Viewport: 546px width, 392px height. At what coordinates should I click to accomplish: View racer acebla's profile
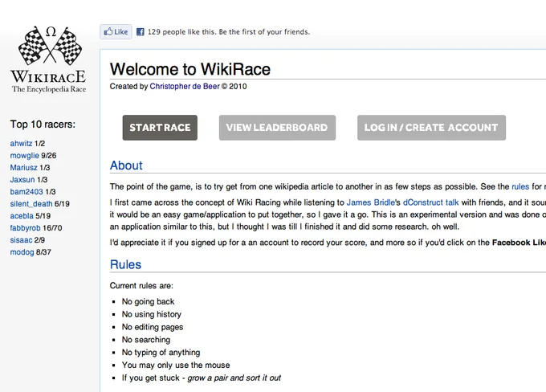point(22,216)
